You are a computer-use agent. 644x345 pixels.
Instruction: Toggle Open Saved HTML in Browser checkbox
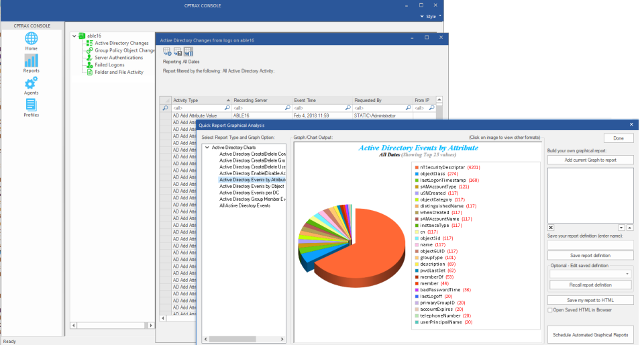click(x=550, y=310)
